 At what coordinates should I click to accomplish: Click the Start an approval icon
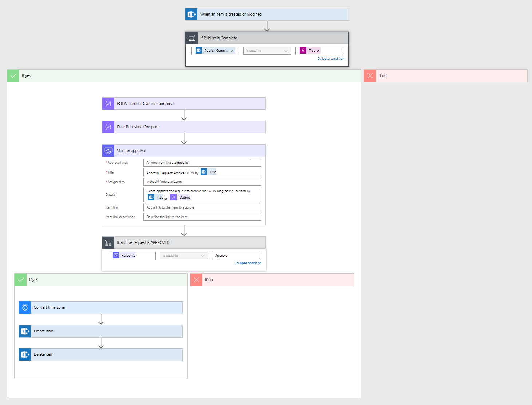[108, 151]
